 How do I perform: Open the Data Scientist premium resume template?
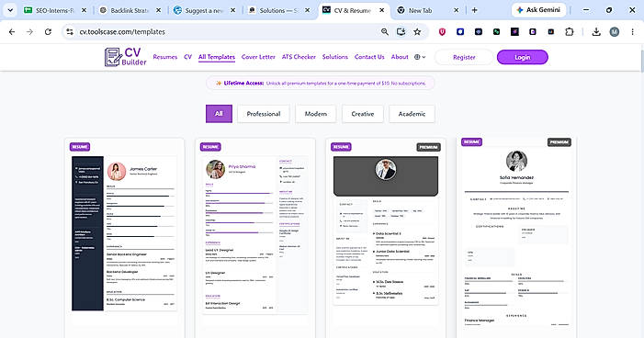pyautogui.click(x=386, y=238)
